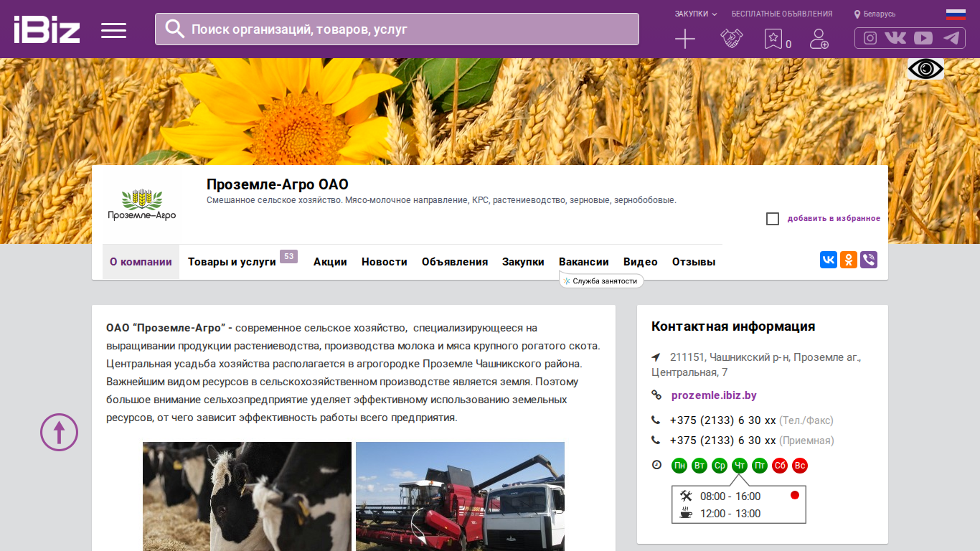980x551 pixels.
Task: Click the scroll-to-top arrow circle
Action: click(59, 432)
